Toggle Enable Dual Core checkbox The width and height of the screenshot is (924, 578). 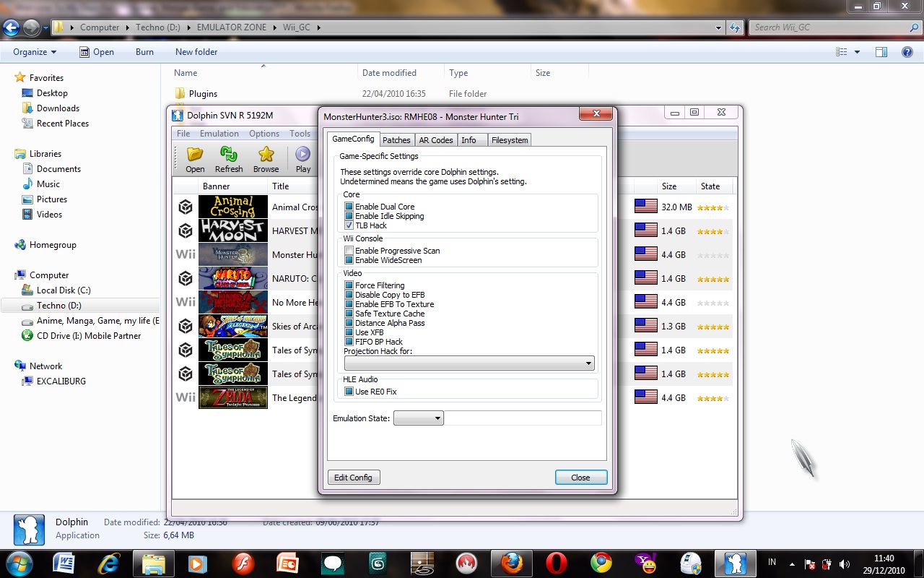tap(349, 207)
